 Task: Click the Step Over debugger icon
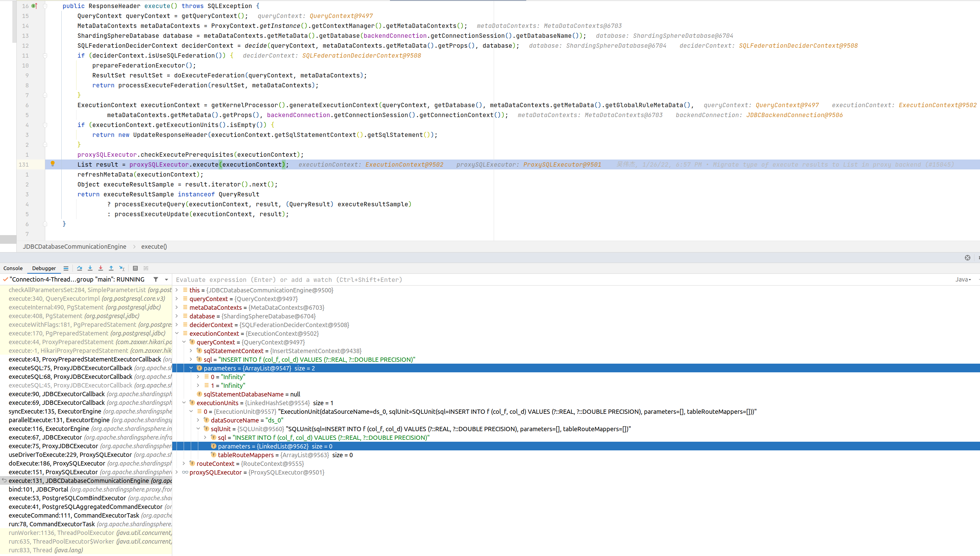[79, 268]
